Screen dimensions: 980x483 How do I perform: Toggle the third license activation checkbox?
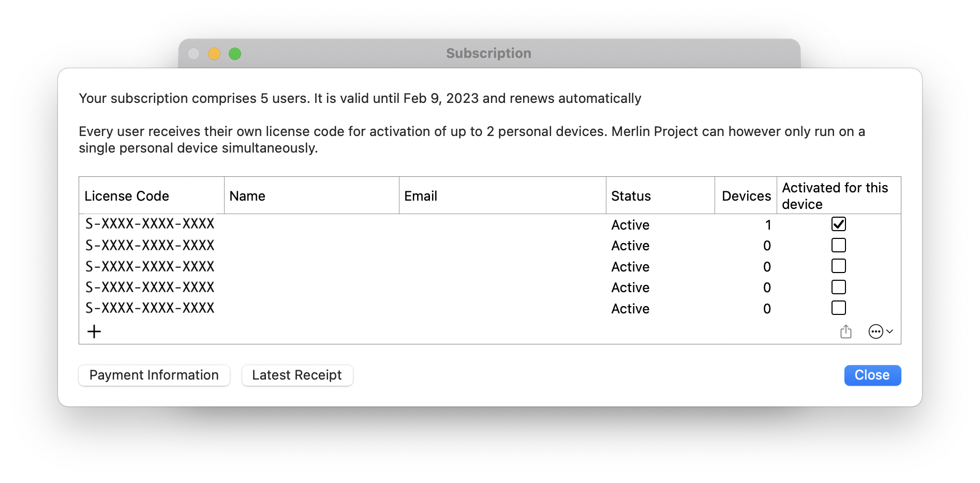coord(838,266)
